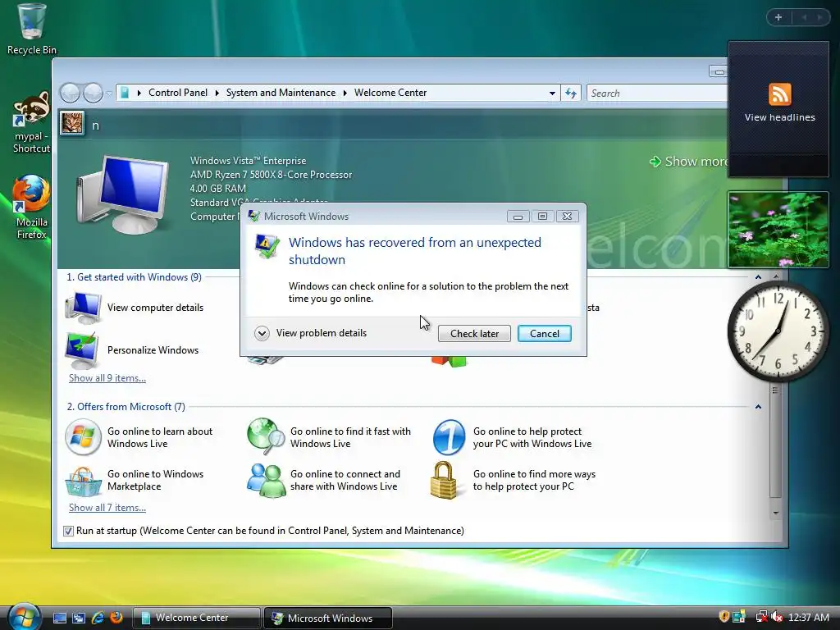This screenshot has height=630, width=840.
Task: Click the RSS feed headlines gadget icon
Action: pos(779,95)
